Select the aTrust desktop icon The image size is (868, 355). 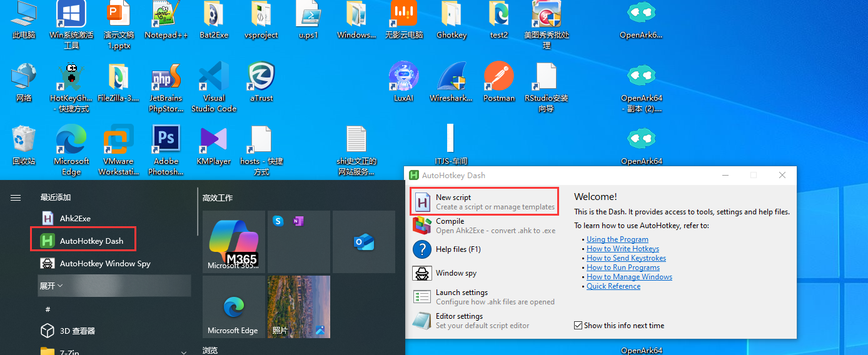click(x=261, y=82)
